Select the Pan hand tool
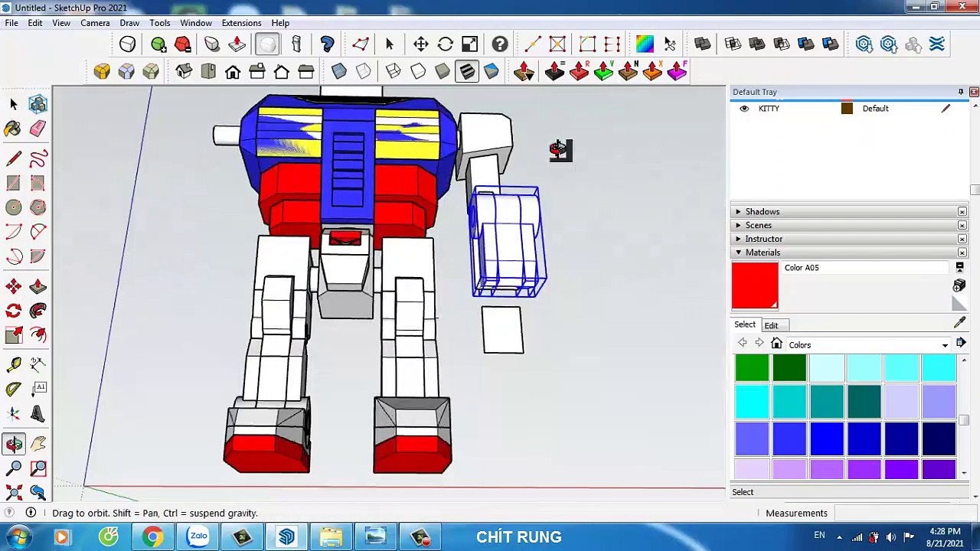This screenshot has height=551, width=980. pyautogui.click(x=38, y=444)
